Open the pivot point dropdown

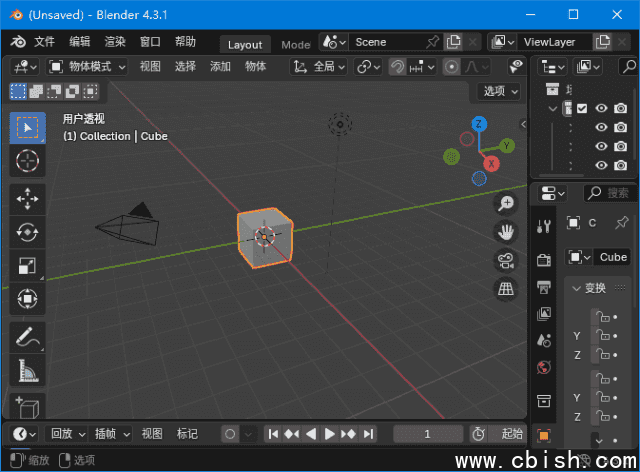click(368, 67)
